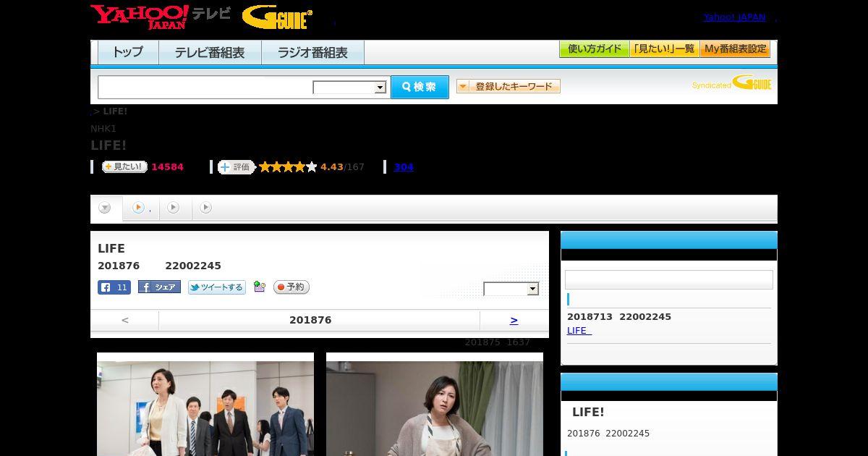Open the 使い方ガイド button
This screenshot has width=868, height=456.
tap(595, 49)
